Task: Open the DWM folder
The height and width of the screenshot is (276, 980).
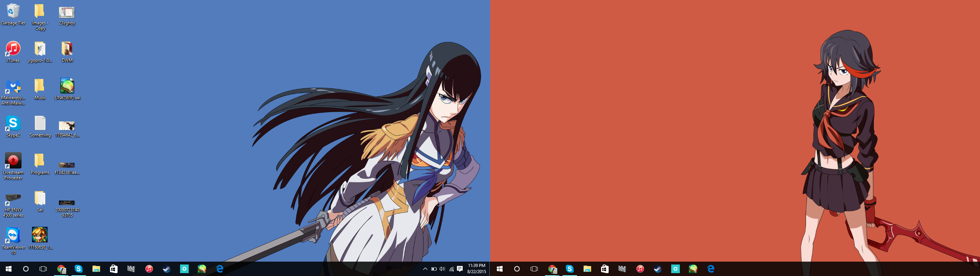Action: point(67,52)
